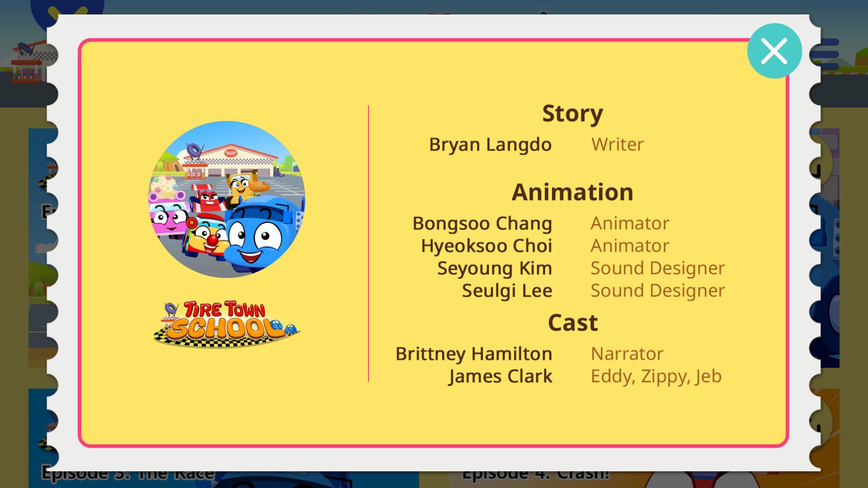
Task: Click the 'Narrator' role label
Action: (x=627, y=354)
